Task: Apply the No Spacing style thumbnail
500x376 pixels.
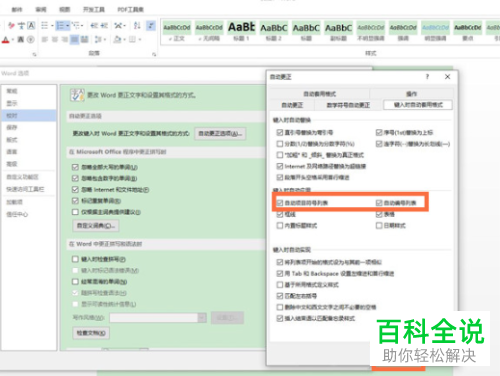Action: coord(209,32)
